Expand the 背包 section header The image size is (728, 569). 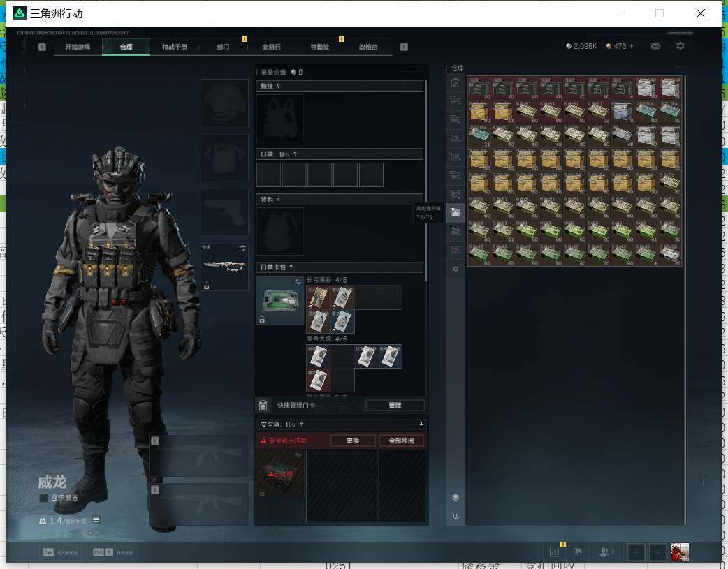340,200
